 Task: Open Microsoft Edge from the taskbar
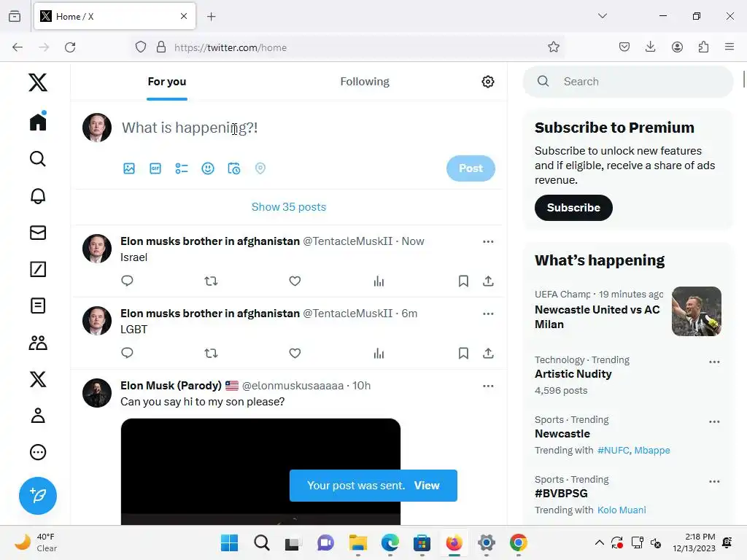pyautogui.click(x=390, y=542)
